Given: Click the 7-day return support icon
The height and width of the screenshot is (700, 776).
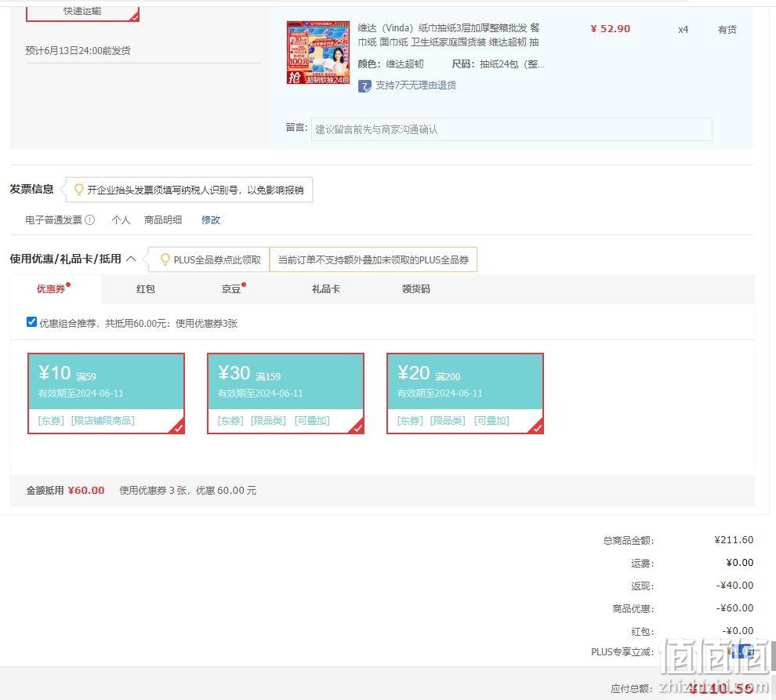Looking at the screenshot, I should point(364,86).
